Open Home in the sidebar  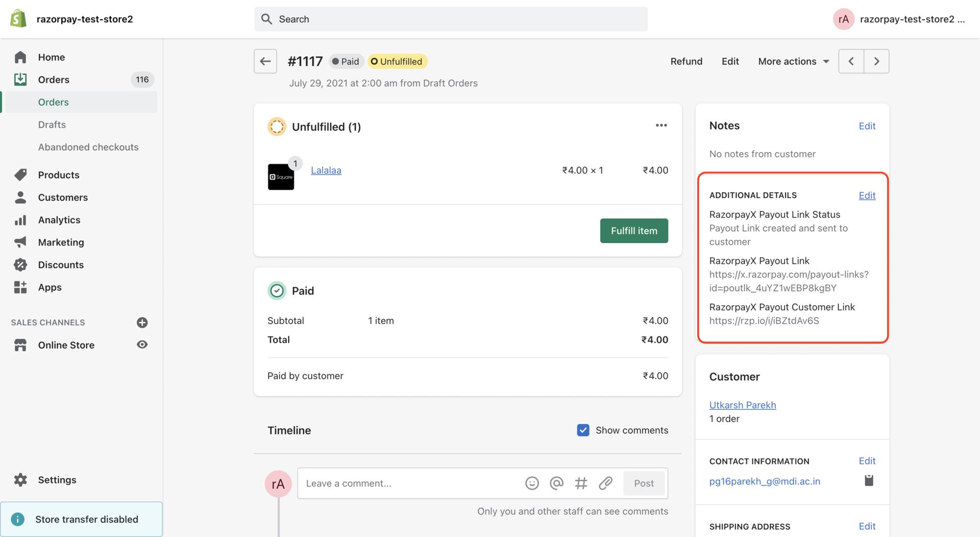tap(51, 57)
